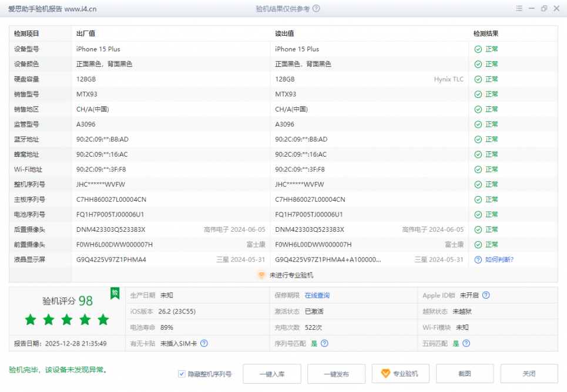
Task: Open the 如何判断? link
Action: [x=499, y=259]
